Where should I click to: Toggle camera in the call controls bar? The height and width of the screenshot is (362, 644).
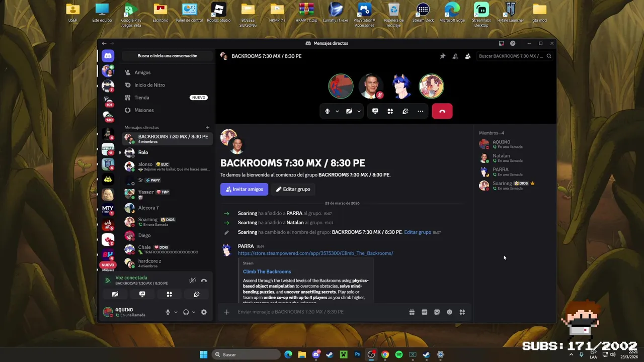pyautogui.click(x=349, y=111)
